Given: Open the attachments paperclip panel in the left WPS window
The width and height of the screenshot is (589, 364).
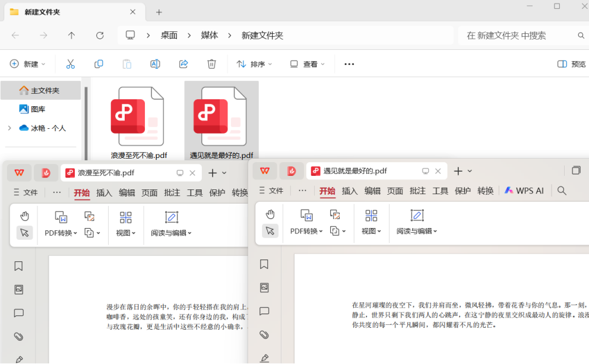Looking at the screenshot, I should coord(18,336).
